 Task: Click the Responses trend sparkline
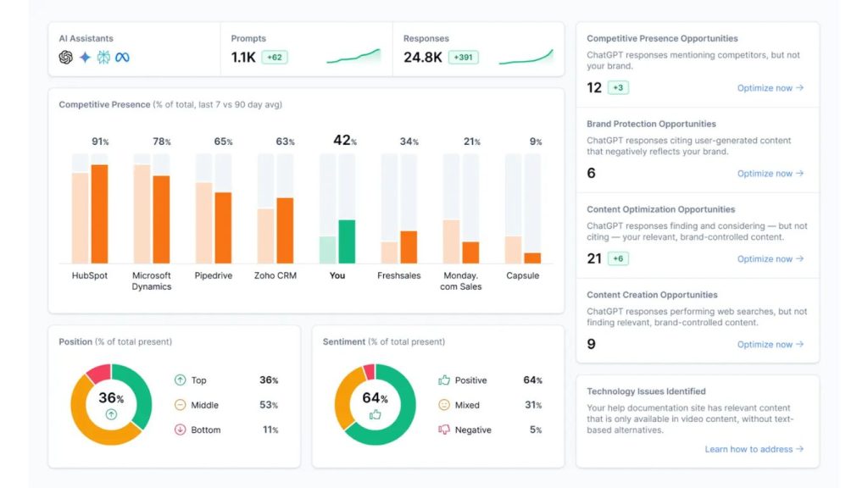[x=526, y=57]
